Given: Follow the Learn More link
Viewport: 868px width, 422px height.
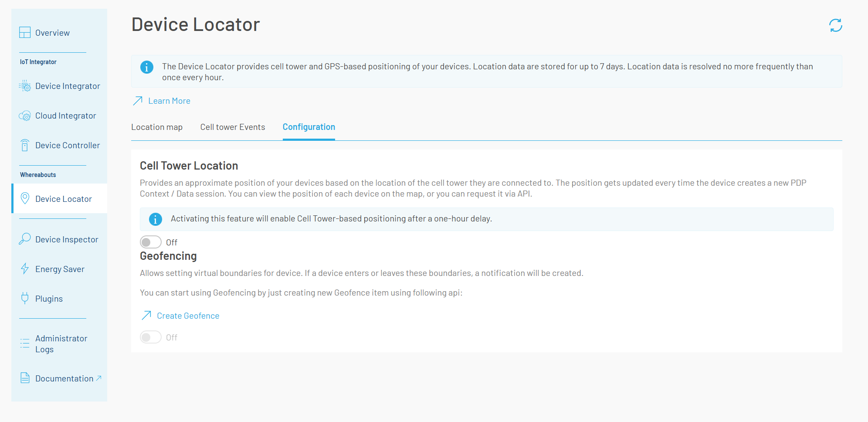Looking at the screenshot, I should (x=169, y=101).
